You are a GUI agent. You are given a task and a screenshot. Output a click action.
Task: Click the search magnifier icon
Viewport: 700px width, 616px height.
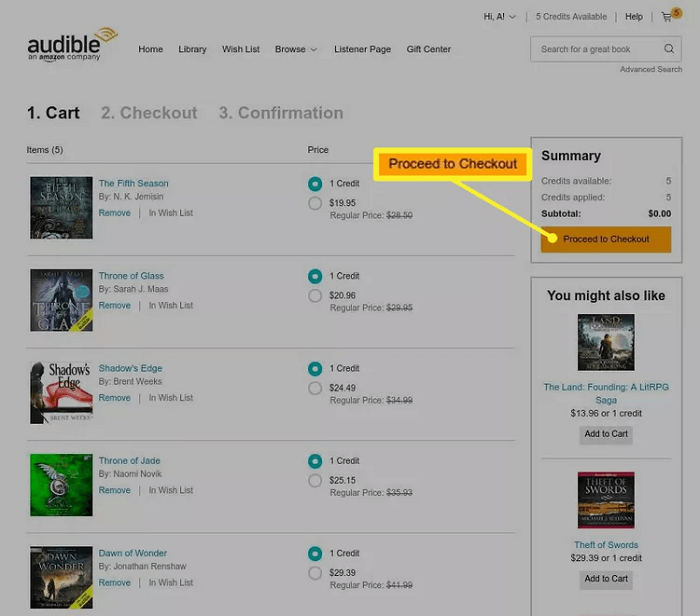[x=669, y=49]
